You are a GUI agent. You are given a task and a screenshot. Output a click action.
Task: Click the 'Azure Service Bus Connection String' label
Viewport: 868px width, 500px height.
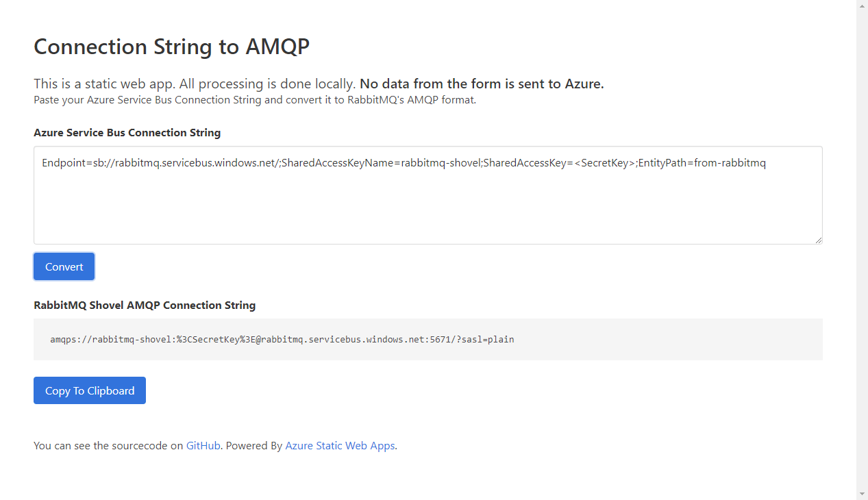coord(127,133)
